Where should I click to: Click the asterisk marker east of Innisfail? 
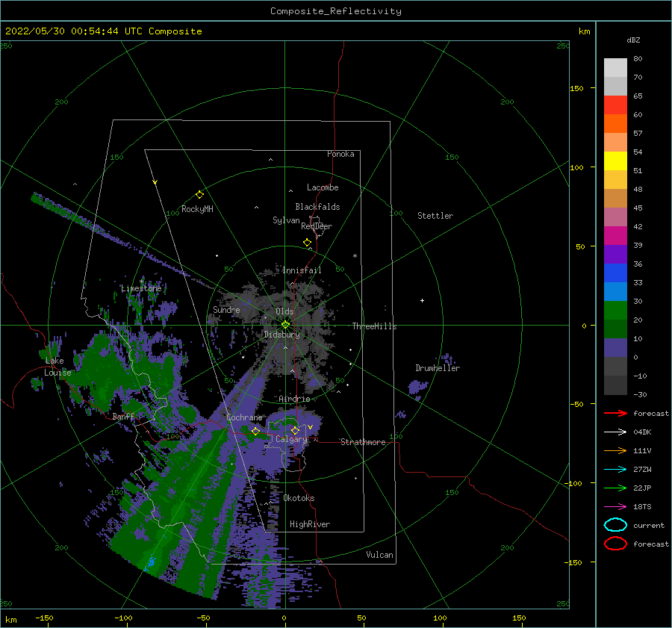coord(355,256)
